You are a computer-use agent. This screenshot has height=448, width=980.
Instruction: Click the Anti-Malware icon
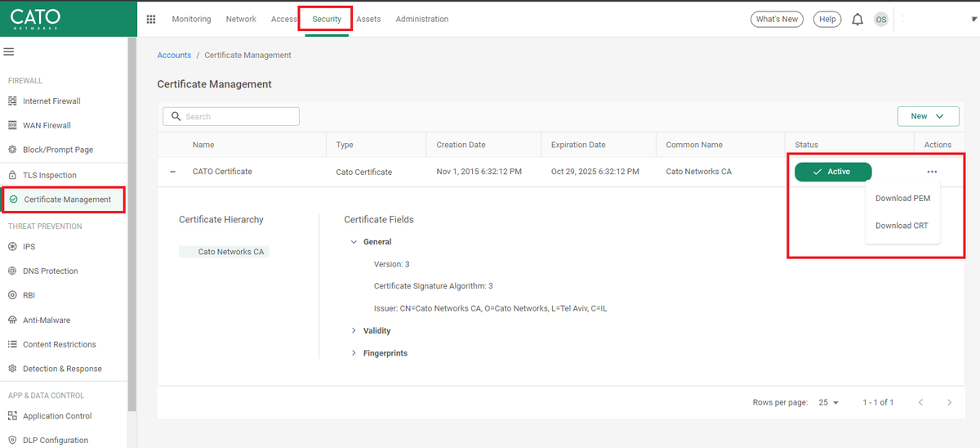coord(12,320)
